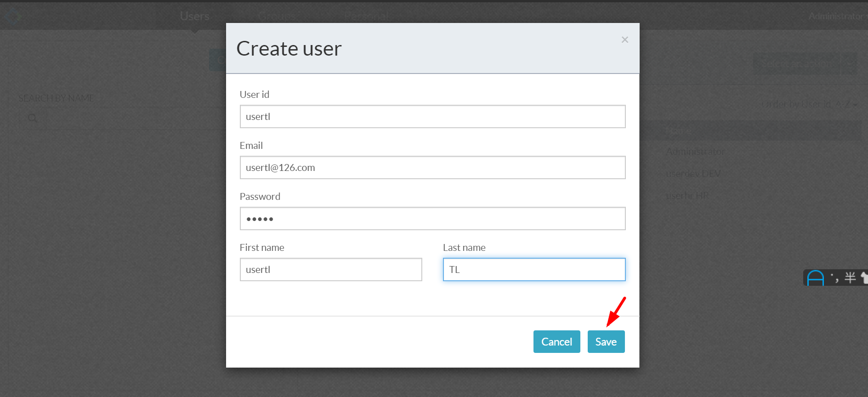Toggle the IME half-width icon
The image size is (868, 397).
pyautogui.click(x=850, y=278)
